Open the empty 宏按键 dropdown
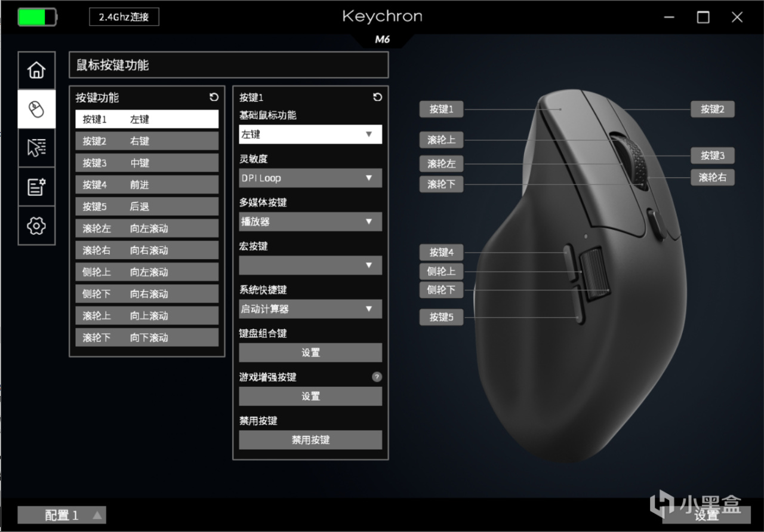 pos(310,265)
